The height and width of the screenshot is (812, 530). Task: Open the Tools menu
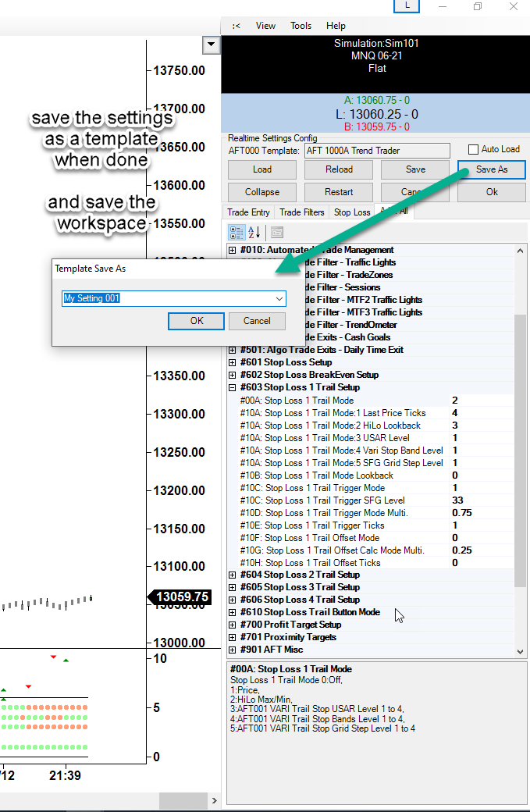click(x=301, y=26)
